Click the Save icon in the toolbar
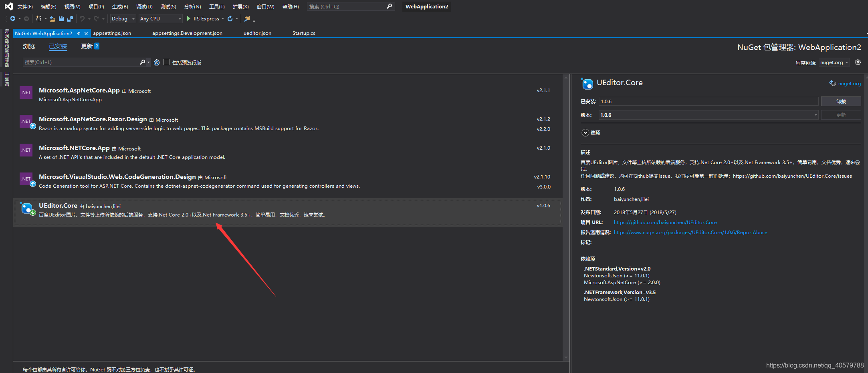The height and width of the screenshot is (373, 868). (61, 18)
